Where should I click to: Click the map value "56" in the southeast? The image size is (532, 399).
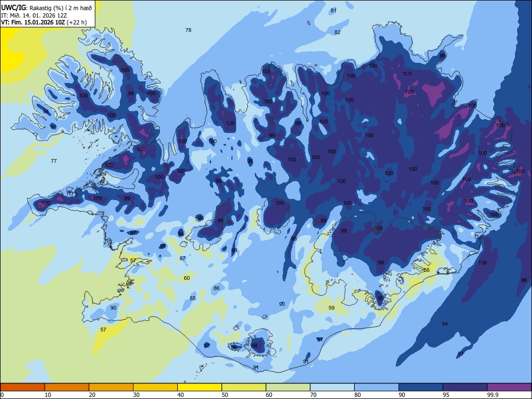[x=427, y=270]
